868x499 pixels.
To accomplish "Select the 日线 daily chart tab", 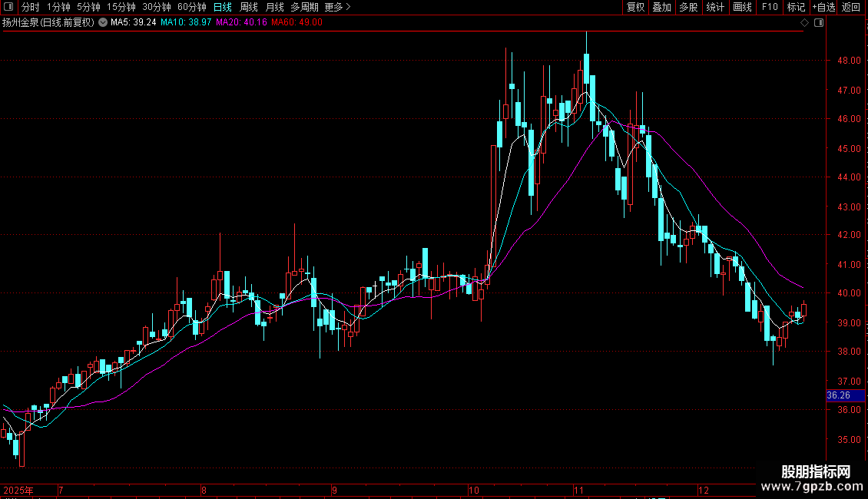I will point(223,7).
